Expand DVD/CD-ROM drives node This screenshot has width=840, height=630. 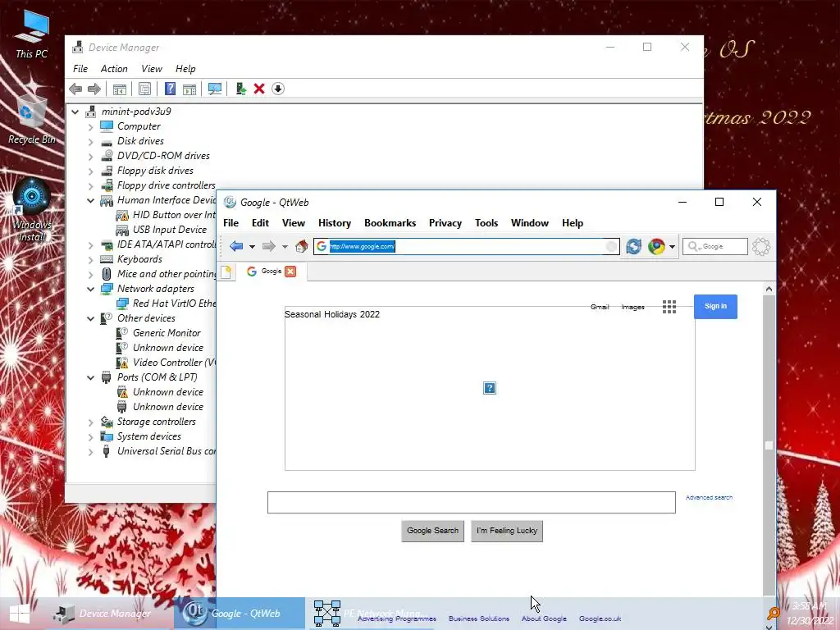[x=90, y=157]
